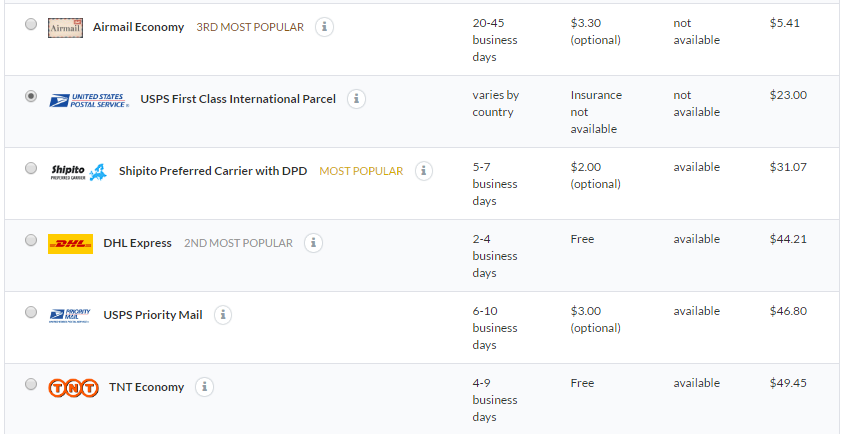Click the DHL Express service name
846x434 pixels.
138,243
